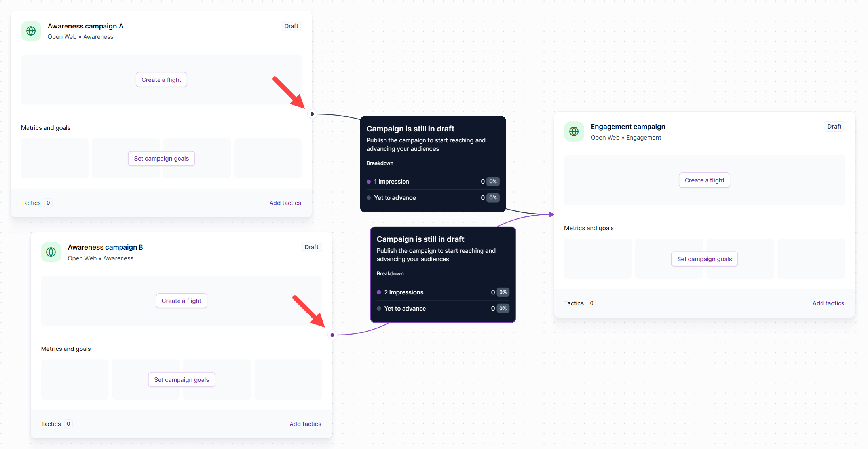Set campaign goals for Engagement campaign
The image size is (868, 449).
pos(705,259)
